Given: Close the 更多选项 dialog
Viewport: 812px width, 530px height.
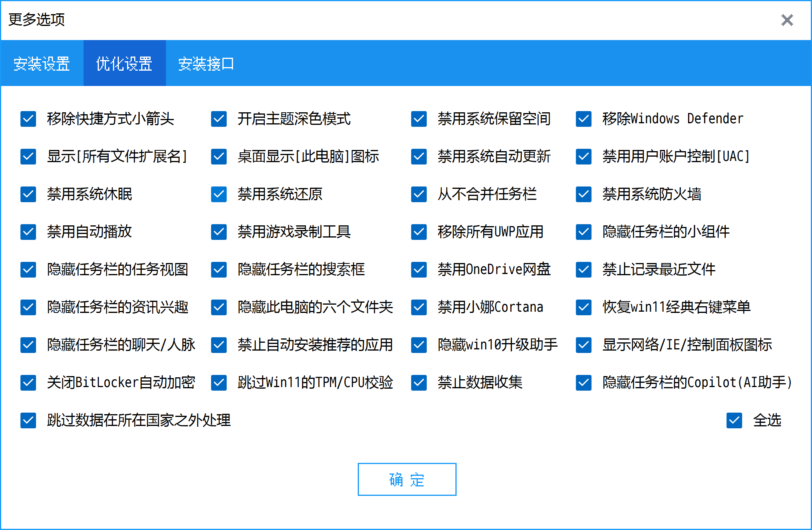Looking at the screenshot, I should [x=787, y=20].
